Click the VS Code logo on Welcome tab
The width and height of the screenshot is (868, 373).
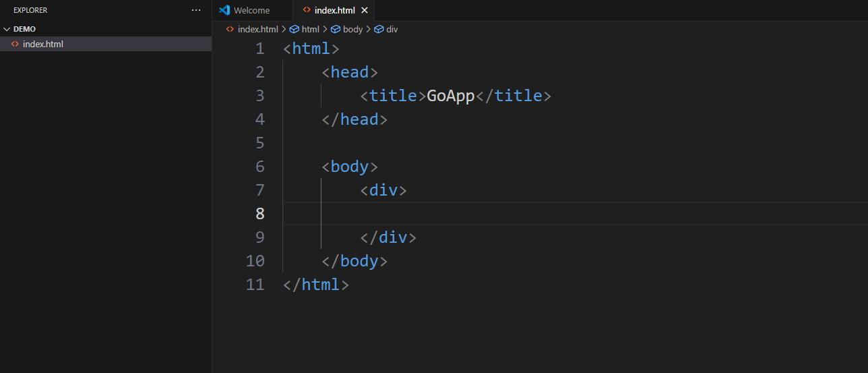(224, 10)
